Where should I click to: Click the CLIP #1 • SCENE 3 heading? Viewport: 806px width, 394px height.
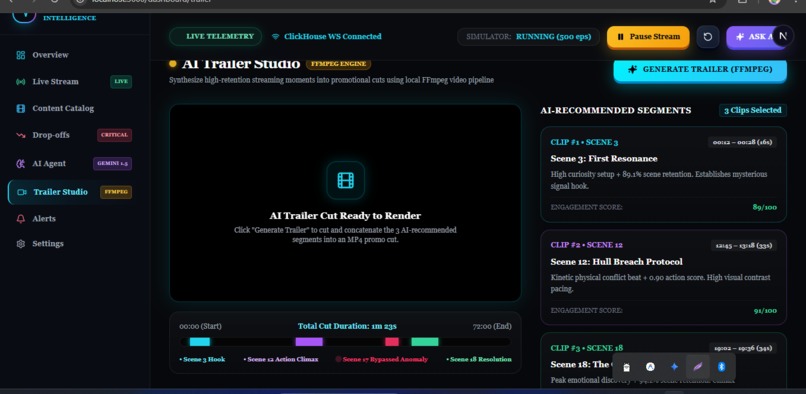(x=584, y=142)
